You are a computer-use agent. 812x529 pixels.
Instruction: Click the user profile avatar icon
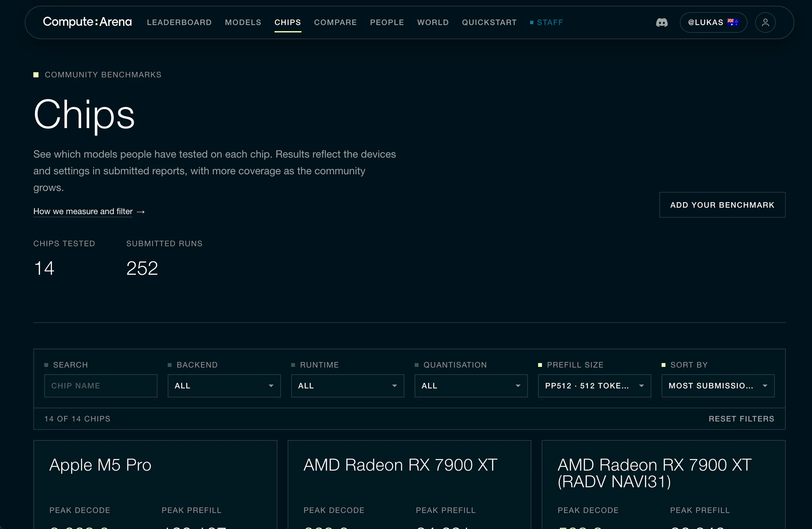click(x=765, y=22)
